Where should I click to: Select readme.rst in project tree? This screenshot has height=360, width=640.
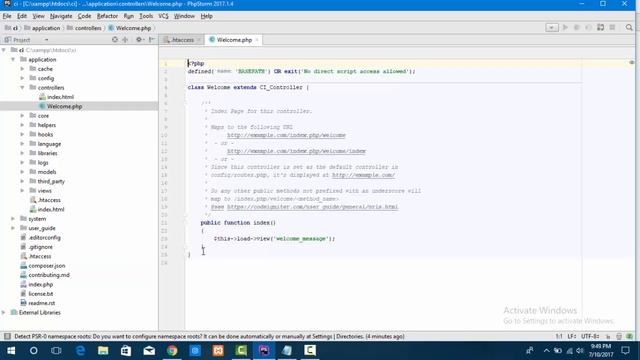pos(42,303)
